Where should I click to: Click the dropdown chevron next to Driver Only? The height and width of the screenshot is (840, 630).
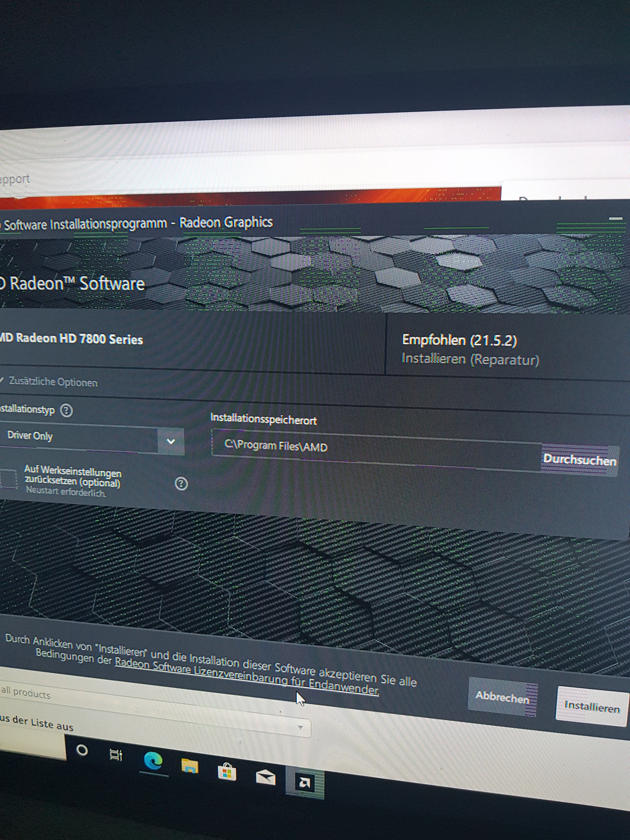click(171, 441)
